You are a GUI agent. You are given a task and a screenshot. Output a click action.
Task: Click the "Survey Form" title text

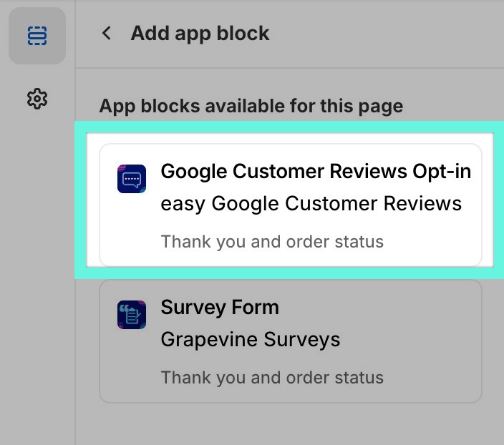click(220, 308)
